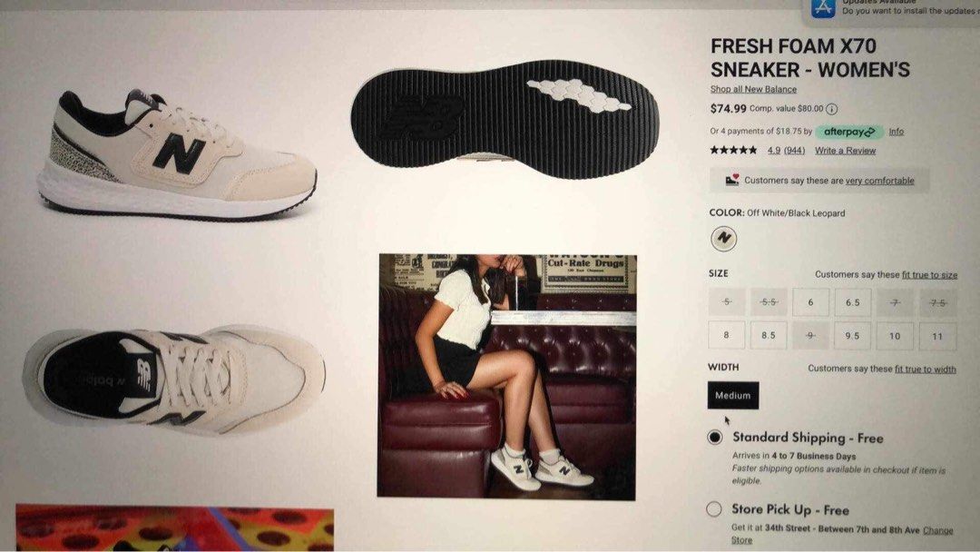Screen dimensions: 980x552
Task: Click the fit true to size link
Action: (929, 275)
